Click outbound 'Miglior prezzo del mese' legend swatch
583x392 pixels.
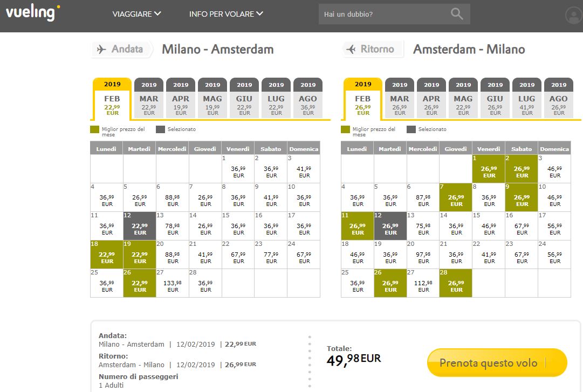94,129
